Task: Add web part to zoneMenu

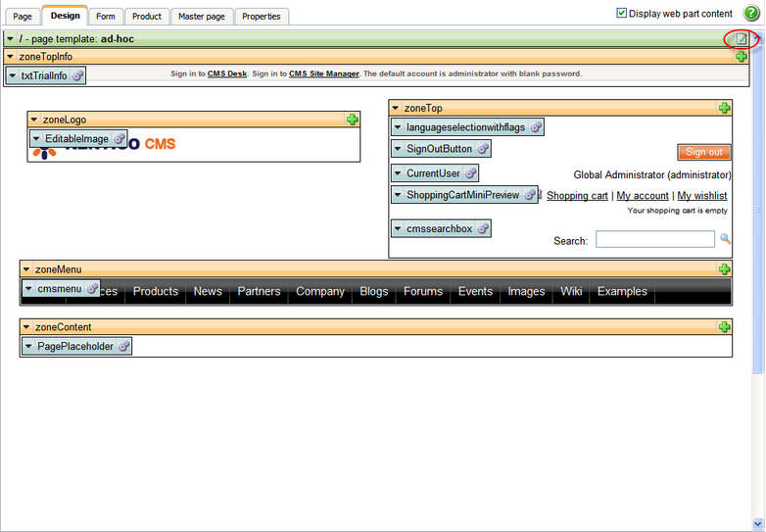Action: [x=724, y=268]
